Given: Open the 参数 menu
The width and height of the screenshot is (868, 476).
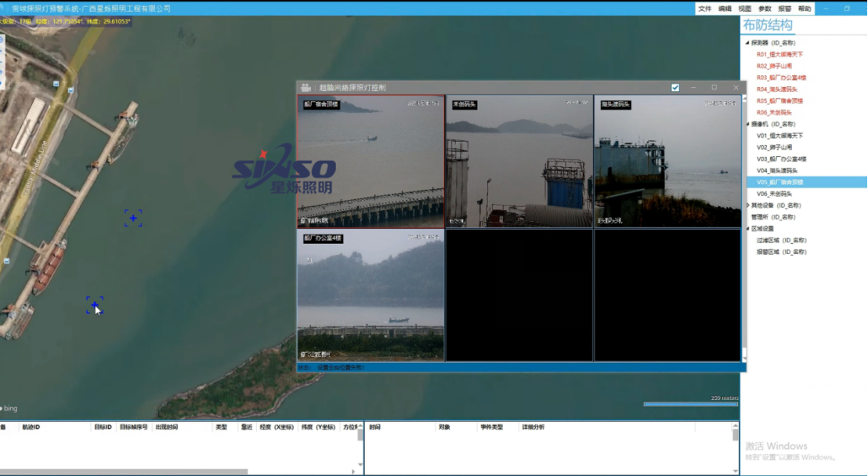Looking at the screenshot, I should pyautogui.click(x=765, y=9).
